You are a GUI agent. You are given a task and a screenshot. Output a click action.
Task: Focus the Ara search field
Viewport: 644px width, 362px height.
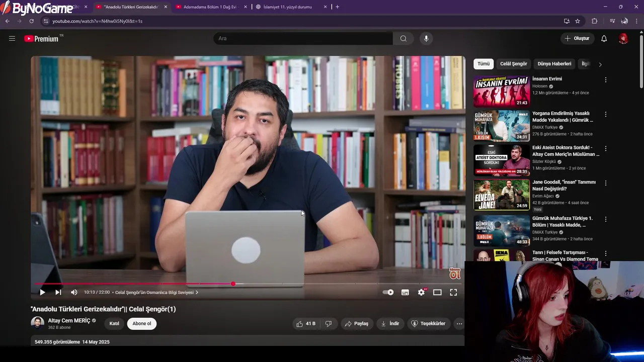[x=303, y=38]
